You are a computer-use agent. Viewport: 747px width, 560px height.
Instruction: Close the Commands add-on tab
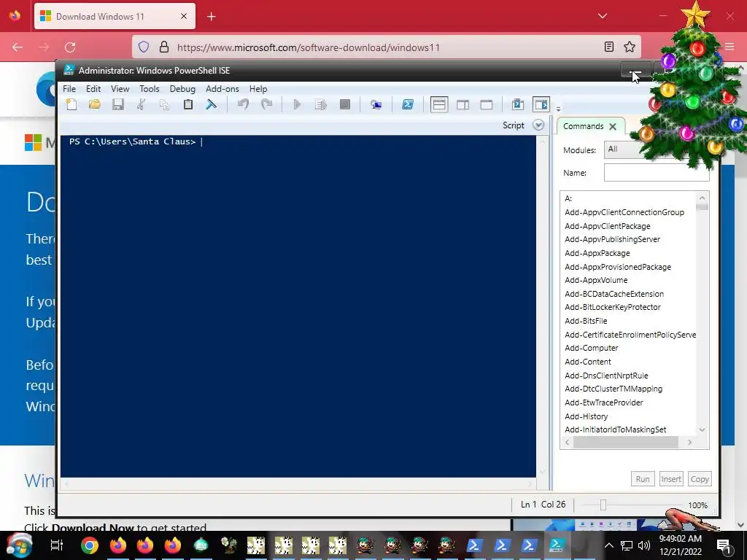point(613,127)
